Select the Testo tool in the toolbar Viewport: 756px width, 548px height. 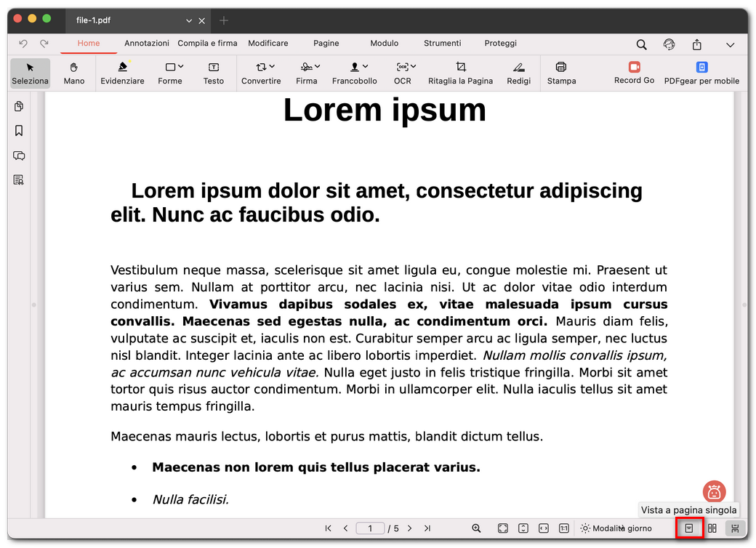213,73
